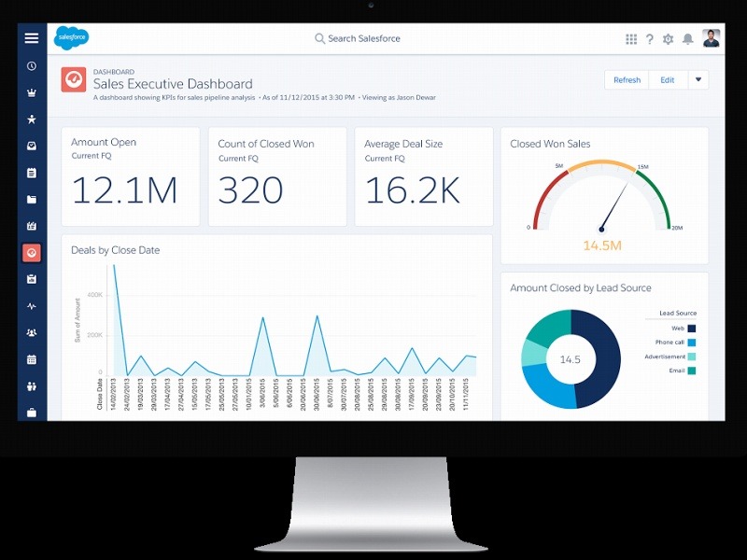Viewport: 747px width, 560px height.
Task: Click the Sales Executive Dashboard title
Action: [x=173, y=84]
